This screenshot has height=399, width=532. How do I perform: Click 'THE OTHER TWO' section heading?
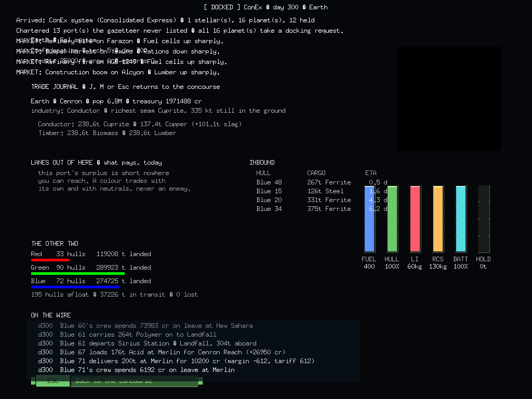pos(55,244)
